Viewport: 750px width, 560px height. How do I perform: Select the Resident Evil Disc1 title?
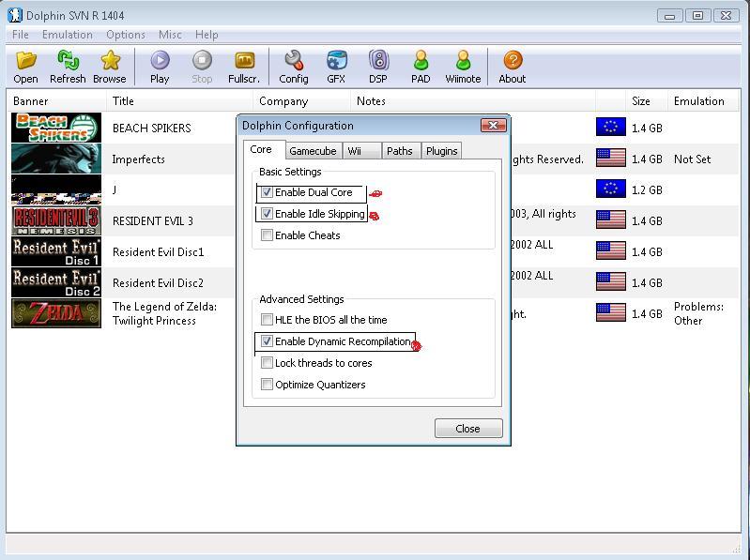tap(158, 251)
